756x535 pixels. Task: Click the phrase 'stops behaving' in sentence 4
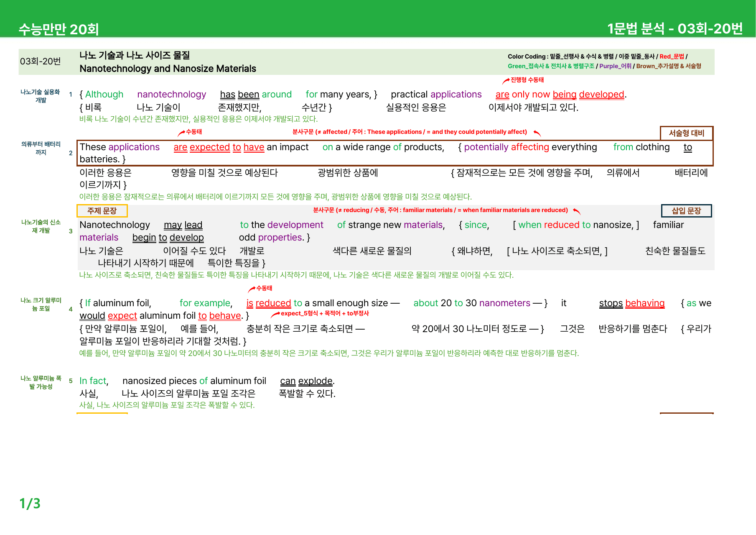[632, 303]
